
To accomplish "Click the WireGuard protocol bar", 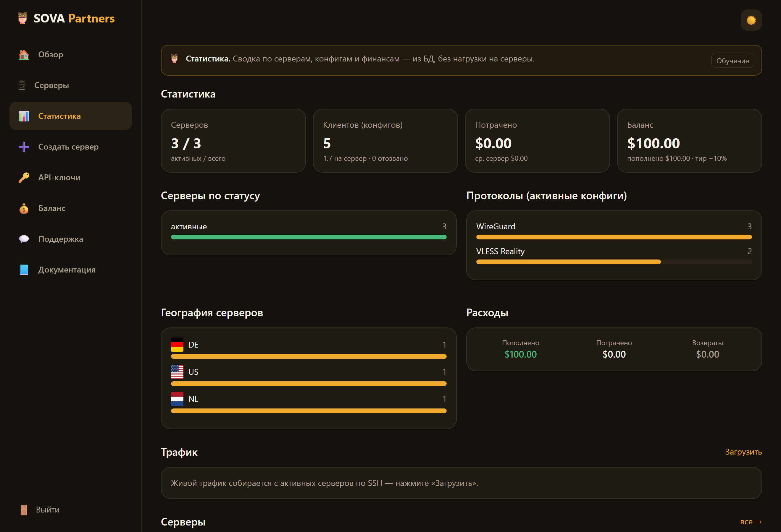I will tap(614, 237).
